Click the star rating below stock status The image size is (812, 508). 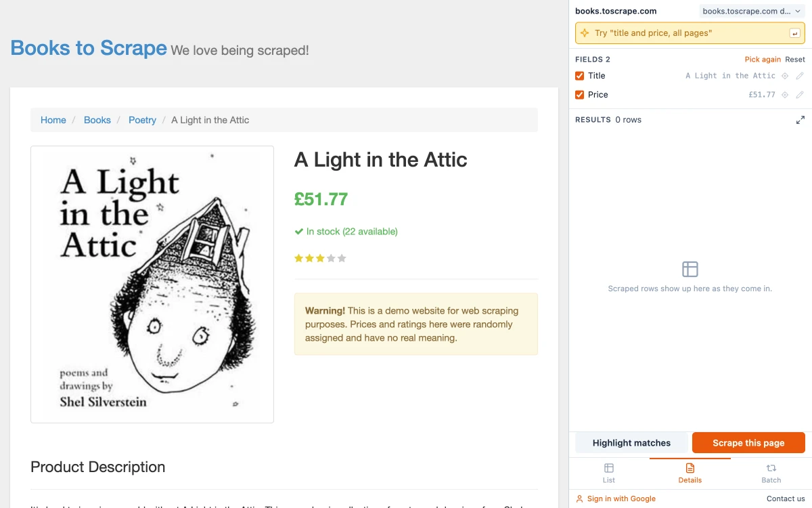[320, 258]
